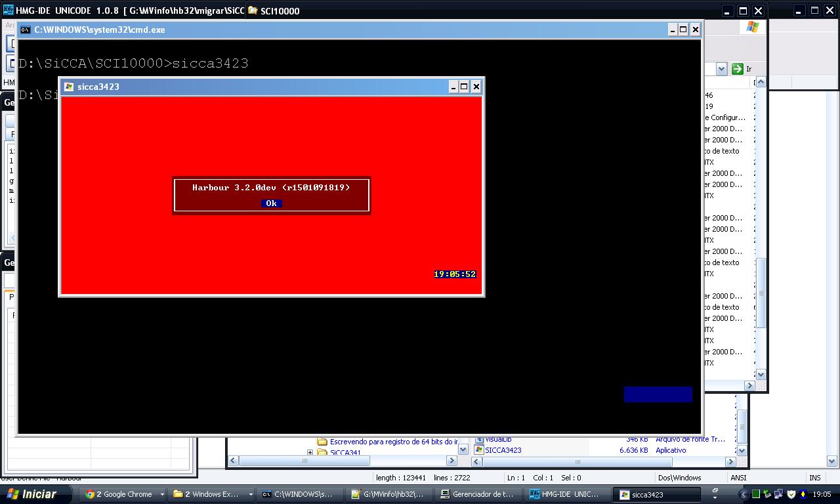
Task: Click the back Explorer list's scroll-right arrow
Action: tap(730, 461)
